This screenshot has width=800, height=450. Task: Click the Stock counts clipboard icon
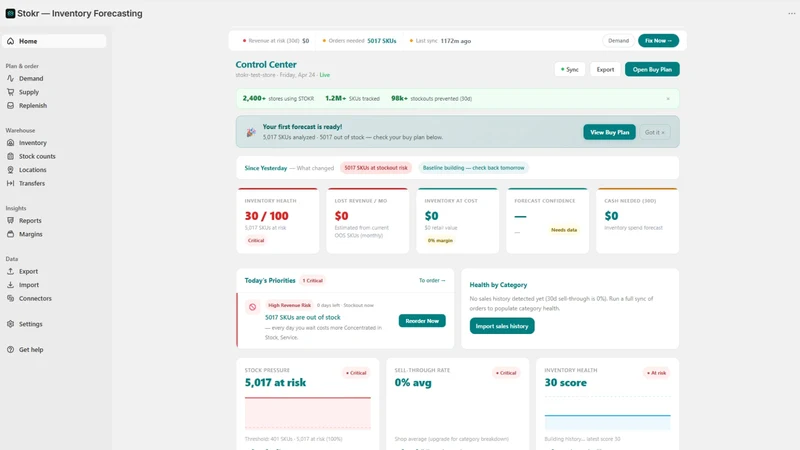pos(10,156)
